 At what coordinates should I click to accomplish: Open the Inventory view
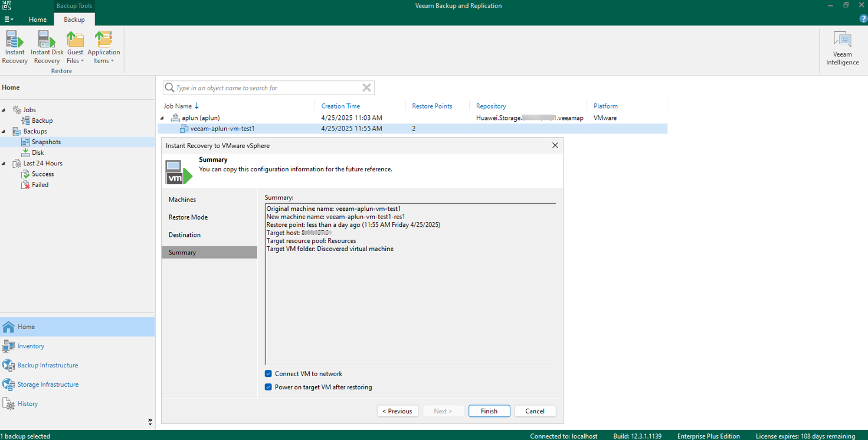(x=77, y=346)
